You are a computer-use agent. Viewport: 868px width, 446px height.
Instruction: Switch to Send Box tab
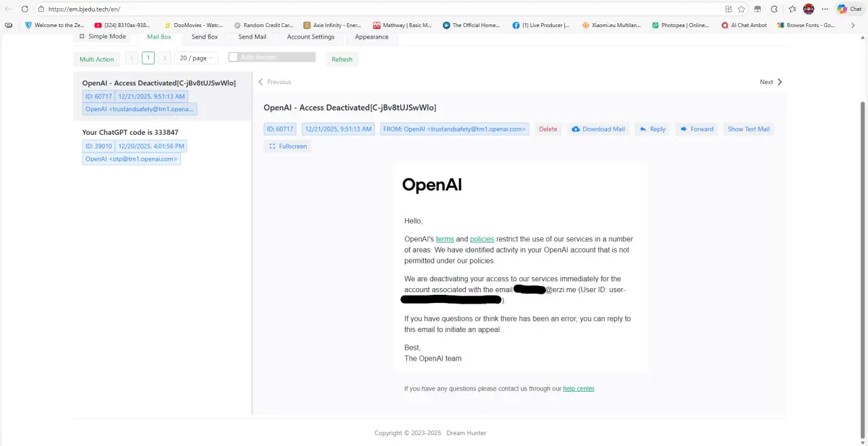click(205, 37)
